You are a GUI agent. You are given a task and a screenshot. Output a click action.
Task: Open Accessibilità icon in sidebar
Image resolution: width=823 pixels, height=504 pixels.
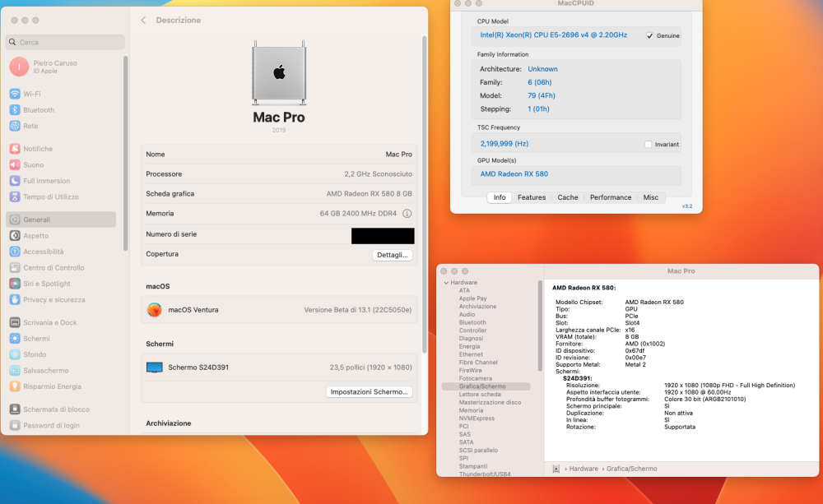15,252
